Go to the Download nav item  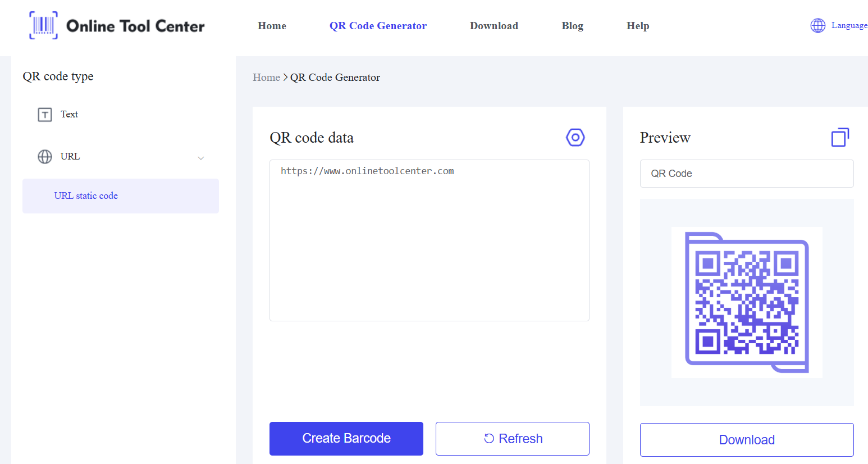click(494, 26)
